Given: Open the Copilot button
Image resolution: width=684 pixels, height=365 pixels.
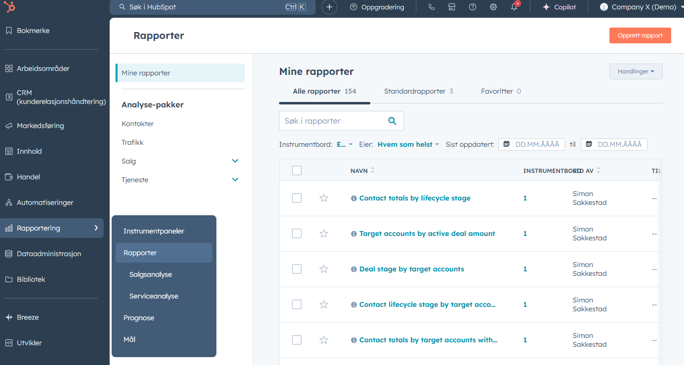Looking at the screenshot, I should click(x=559, y=7).
